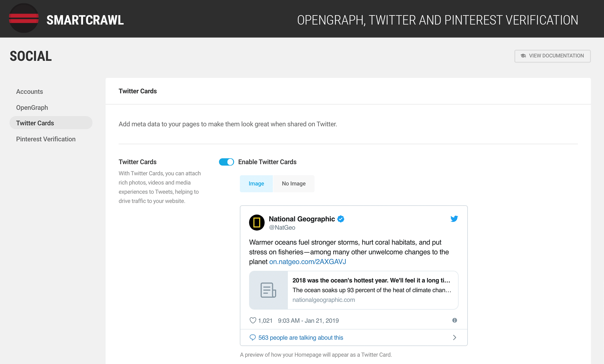Click the tweet info circle icon

tap(455, 320)
